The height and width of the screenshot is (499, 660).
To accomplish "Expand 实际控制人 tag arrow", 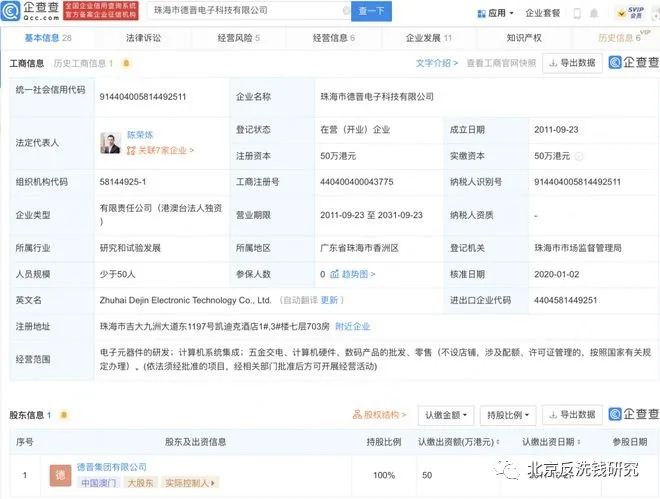I will [213, 483].
